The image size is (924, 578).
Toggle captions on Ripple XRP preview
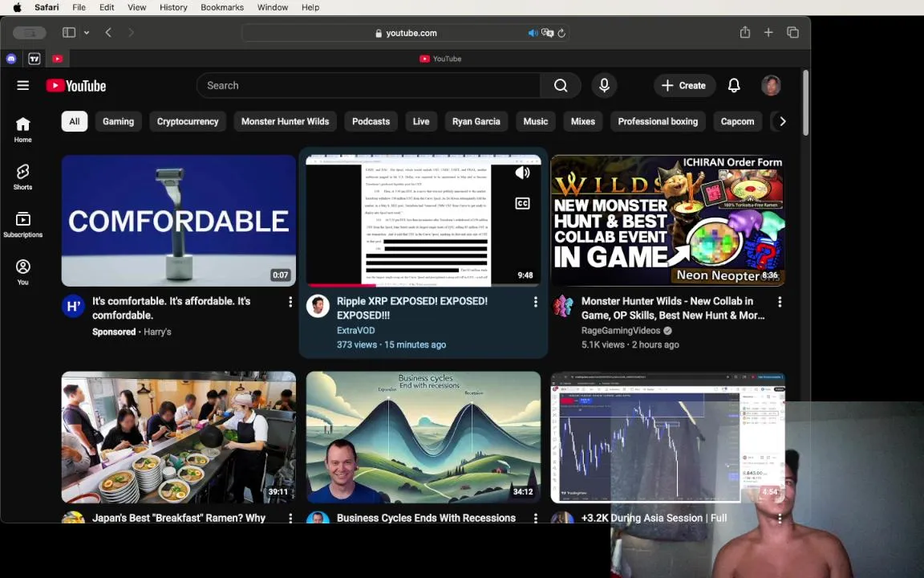coord(522,203)
